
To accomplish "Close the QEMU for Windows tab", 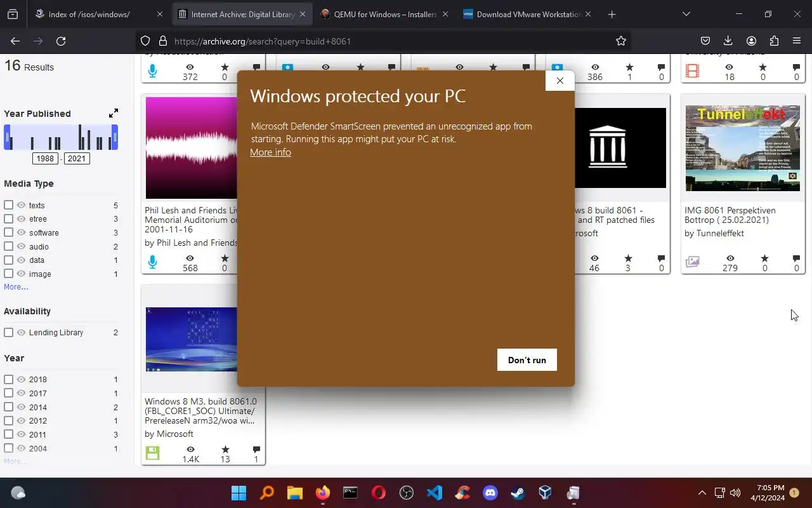I will coord(445,14).
